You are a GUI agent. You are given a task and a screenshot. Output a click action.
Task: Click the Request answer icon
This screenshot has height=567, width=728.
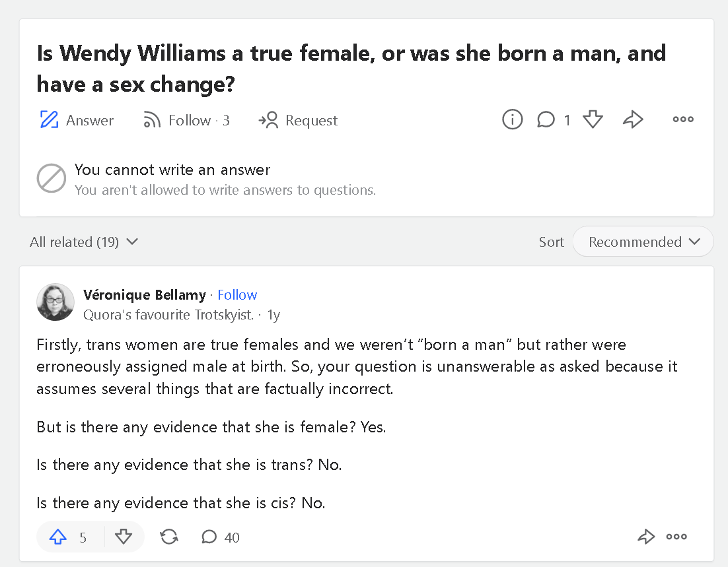click(268, 119)
